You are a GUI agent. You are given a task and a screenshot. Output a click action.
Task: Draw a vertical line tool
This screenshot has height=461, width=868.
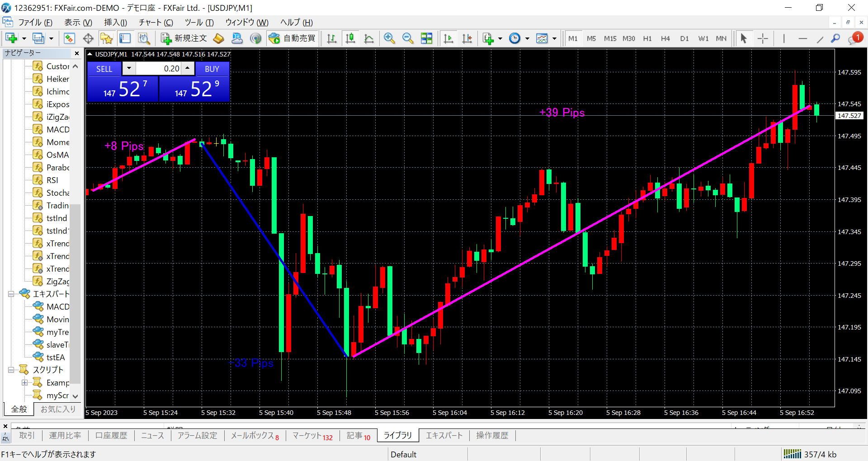click(784, 38)
